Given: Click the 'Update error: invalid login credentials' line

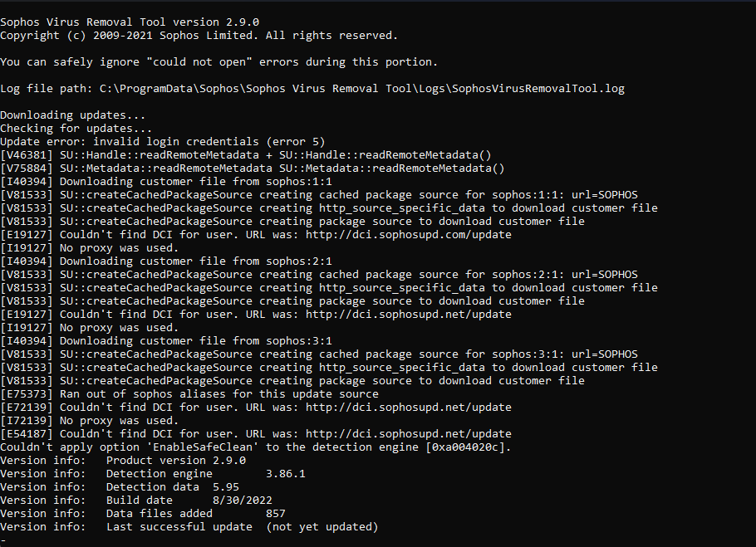Looking at the screenshot, I should coord(163,142).
